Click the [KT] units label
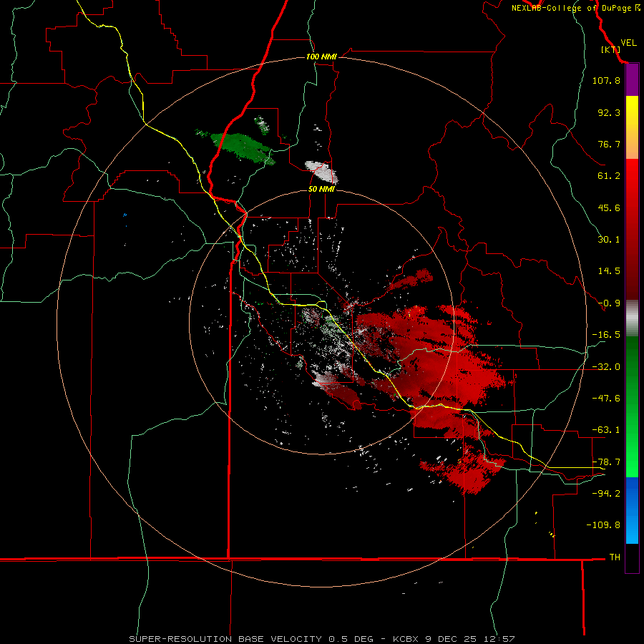 (610, 49)
